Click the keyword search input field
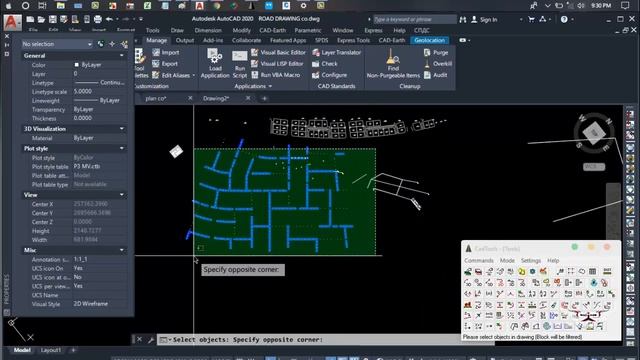 [x=414, y=19]
